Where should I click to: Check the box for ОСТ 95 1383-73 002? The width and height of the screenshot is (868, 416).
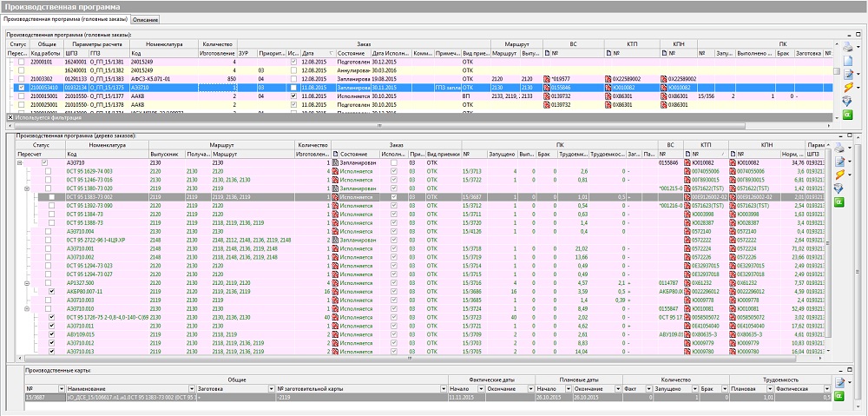click(x=52, y=197)
